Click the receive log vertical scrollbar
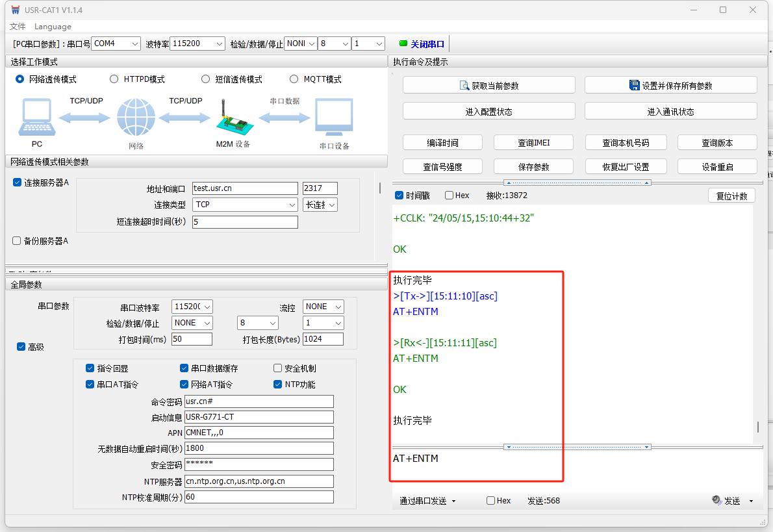The height and width of the screenshot is (532, 773). point(757,427)
